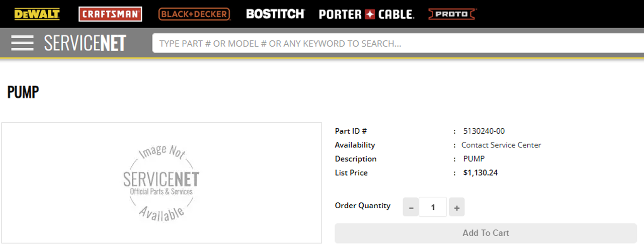
Task: Click the PUMP page heading
Action: 23,93
